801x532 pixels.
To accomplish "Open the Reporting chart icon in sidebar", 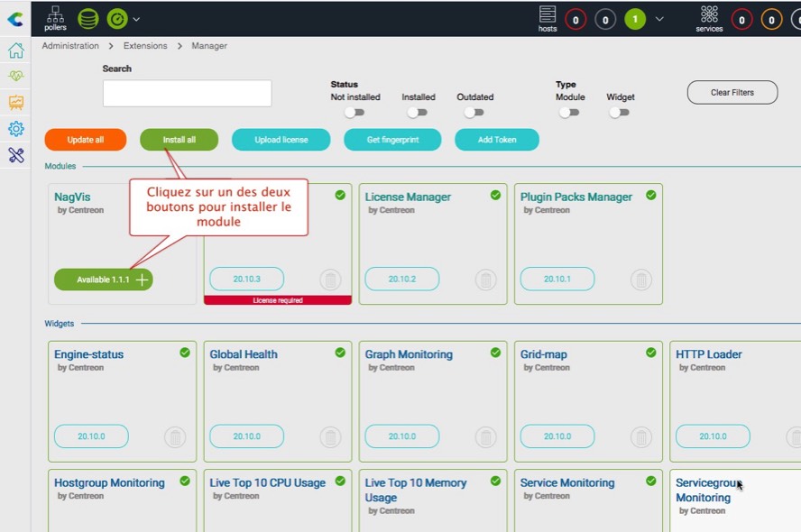I will 15,103.
